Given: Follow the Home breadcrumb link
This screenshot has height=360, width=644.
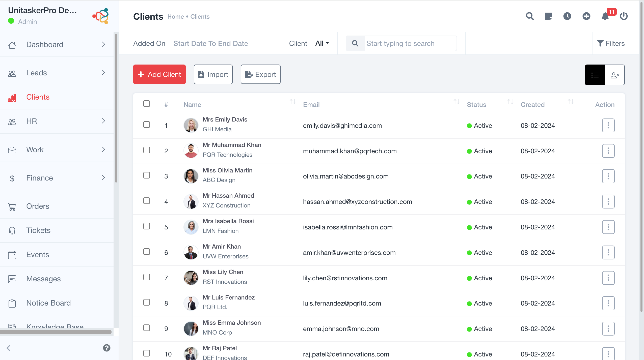Looking at the screenshot, I should click(x=176, y=17).
